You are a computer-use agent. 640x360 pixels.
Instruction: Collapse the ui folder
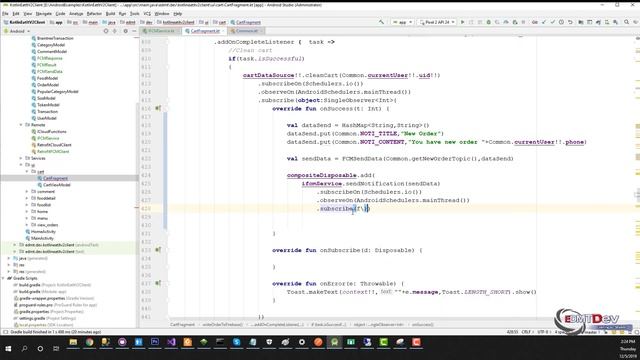(x=21, y=165)
